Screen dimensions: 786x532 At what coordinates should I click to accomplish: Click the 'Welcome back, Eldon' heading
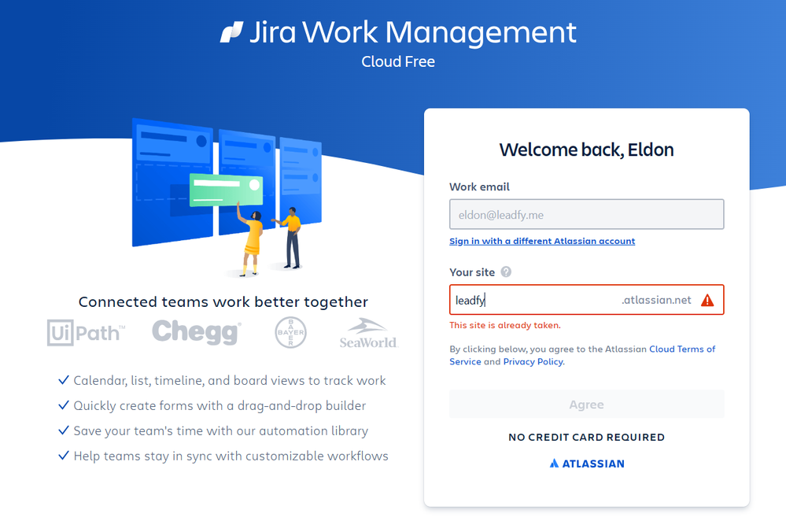click(x=586, y=150)
